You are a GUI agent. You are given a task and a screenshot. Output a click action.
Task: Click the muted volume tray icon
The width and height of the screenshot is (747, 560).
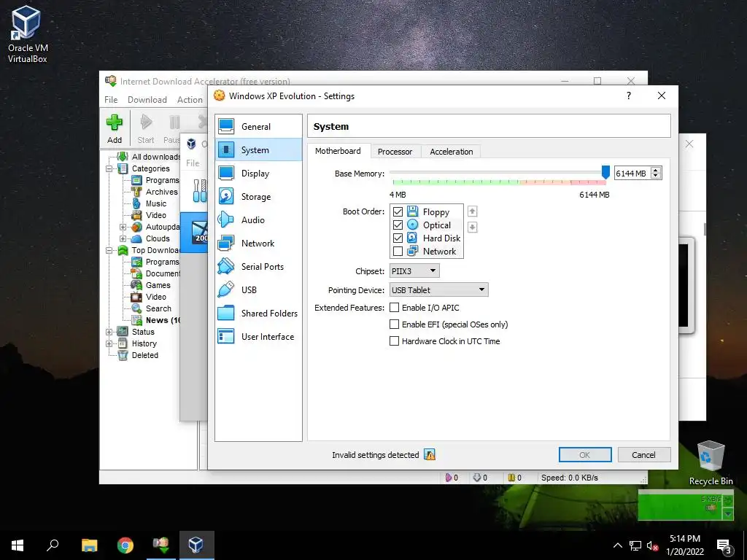(652, 545)
